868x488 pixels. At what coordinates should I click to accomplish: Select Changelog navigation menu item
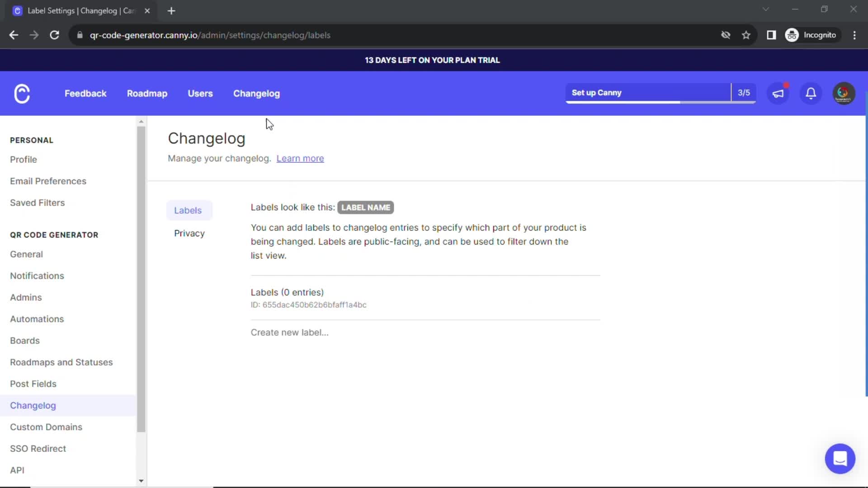(x=256, y=94)
